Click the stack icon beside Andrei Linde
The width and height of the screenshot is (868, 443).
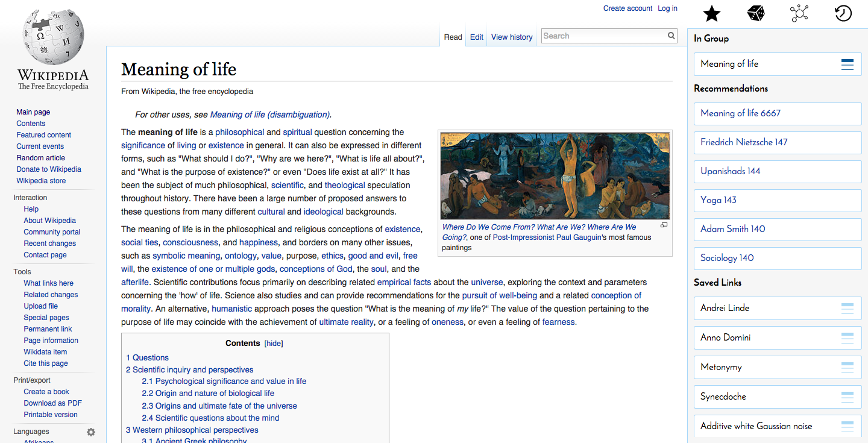(848, 309)
